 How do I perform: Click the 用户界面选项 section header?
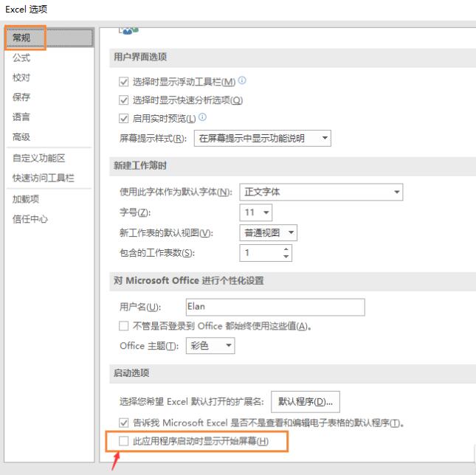click(x=140, y=57)
